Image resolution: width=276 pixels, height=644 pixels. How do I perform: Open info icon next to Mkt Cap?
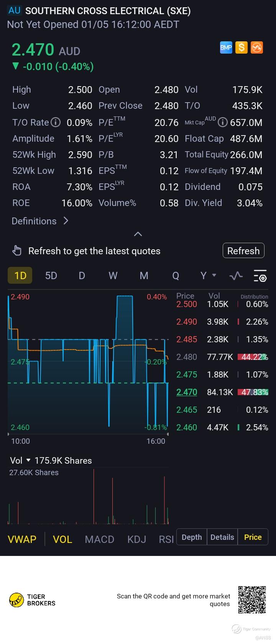click(x=222, y=123)
